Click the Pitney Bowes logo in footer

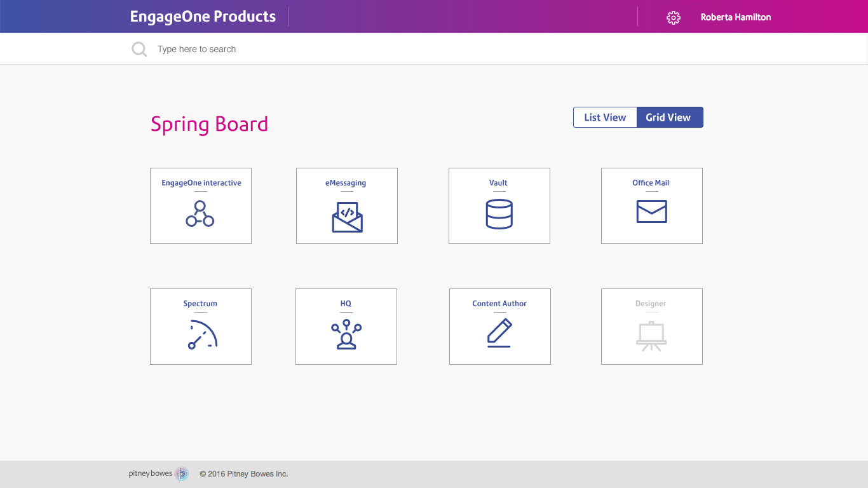point(158,473)
